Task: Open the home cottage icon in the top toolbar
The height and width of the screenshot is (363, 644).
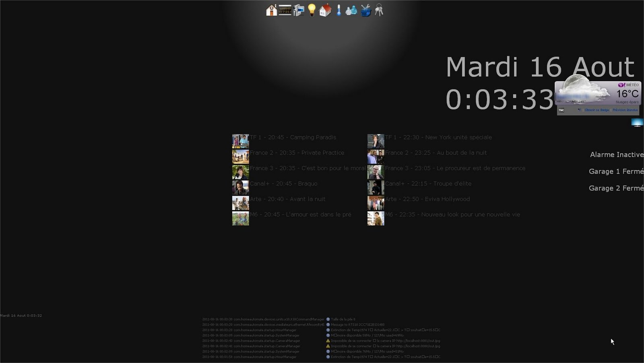Action: pyautogui.click(x=271, y=10)
